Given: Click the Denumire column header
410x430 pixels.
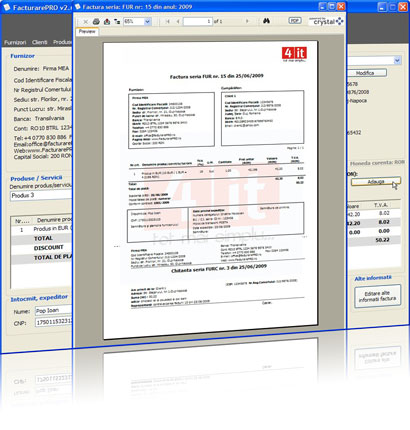Looking at the screenshot, I should [x=53, y=220].
